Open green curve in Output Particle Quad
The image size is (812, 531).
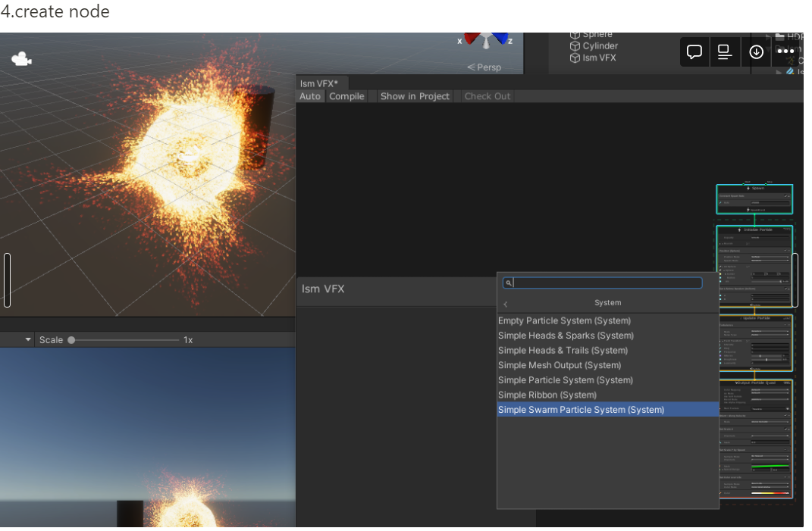770,467
